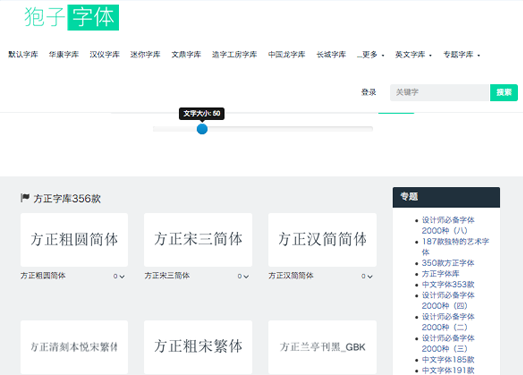Open the 文鼎字库 navigation item

point(186,54)
